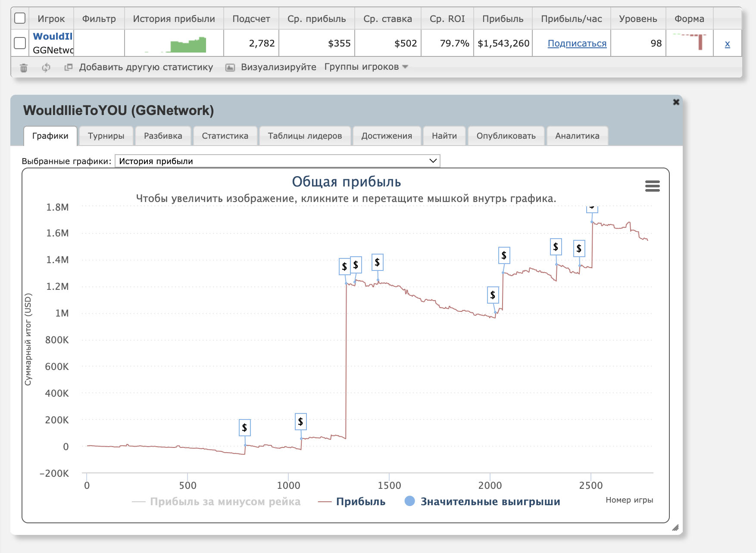
Task: Click the trash delete icon
Action: 24,68
